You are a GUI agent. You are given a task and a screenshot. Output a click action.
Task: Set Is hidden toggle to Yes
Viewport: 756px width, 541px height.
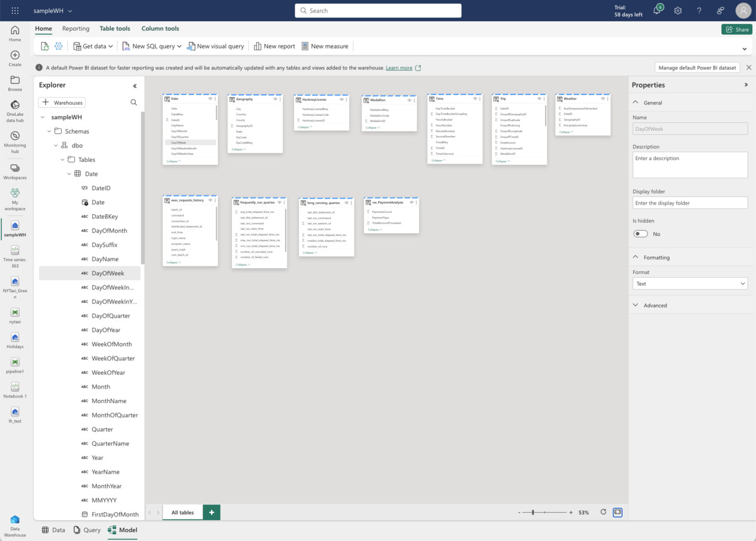click(640, 233)
